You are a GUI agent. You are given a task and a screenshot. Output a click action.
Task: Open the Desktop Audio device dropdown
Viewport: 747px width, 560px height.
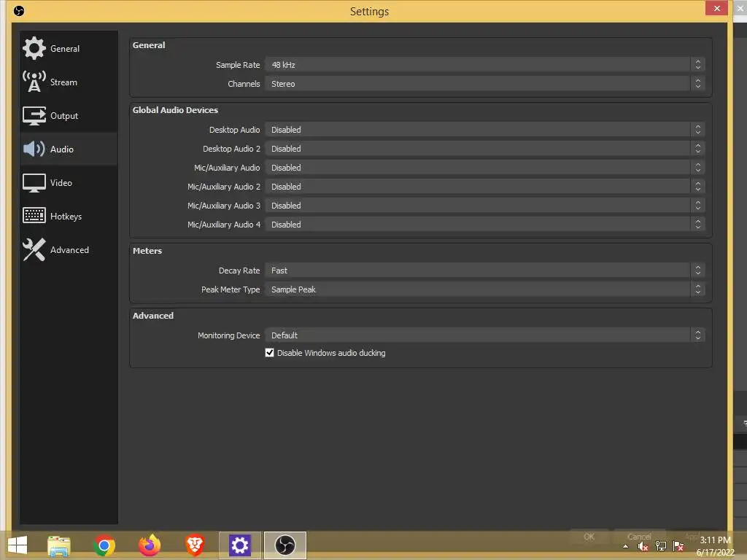[485, 130]
